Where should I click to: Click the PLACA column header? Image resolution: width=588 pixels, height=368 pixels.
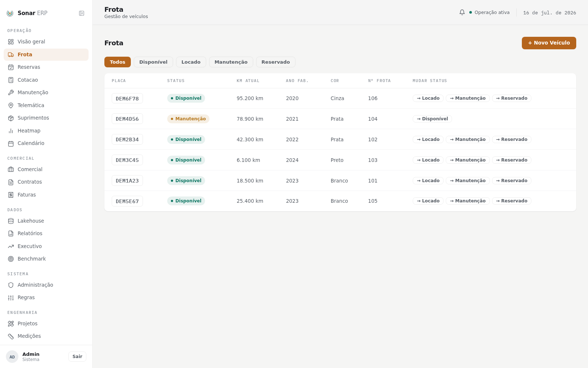click(119, 81)
